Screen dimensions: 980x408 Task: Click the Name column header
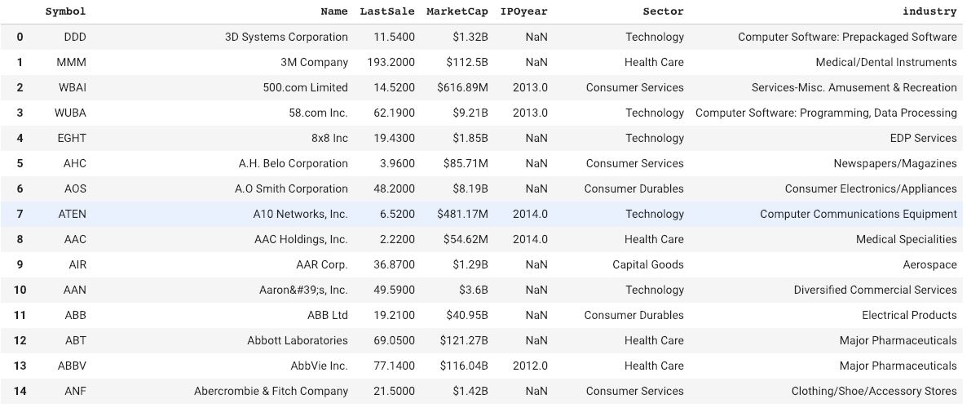[334, 11]
